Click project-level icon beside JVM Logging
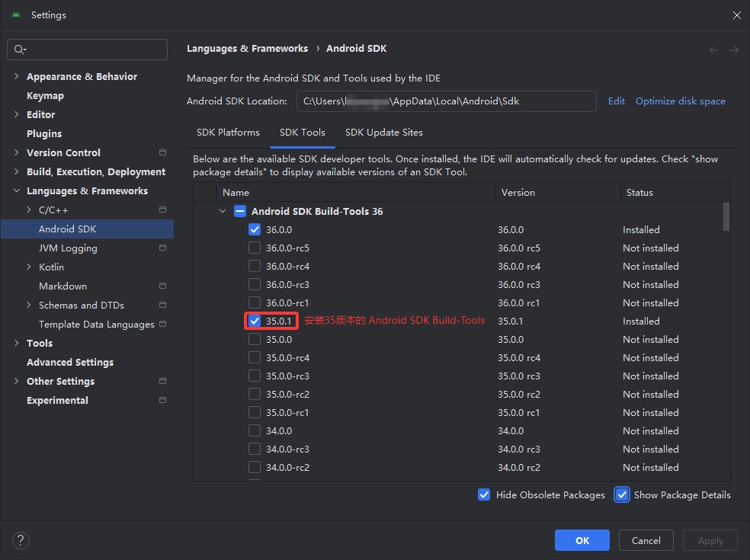The image size is (750, 560). coord(162,248)
